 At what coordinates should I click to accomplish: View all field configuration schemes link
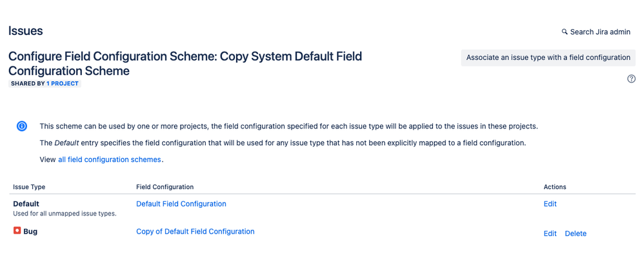109,159
